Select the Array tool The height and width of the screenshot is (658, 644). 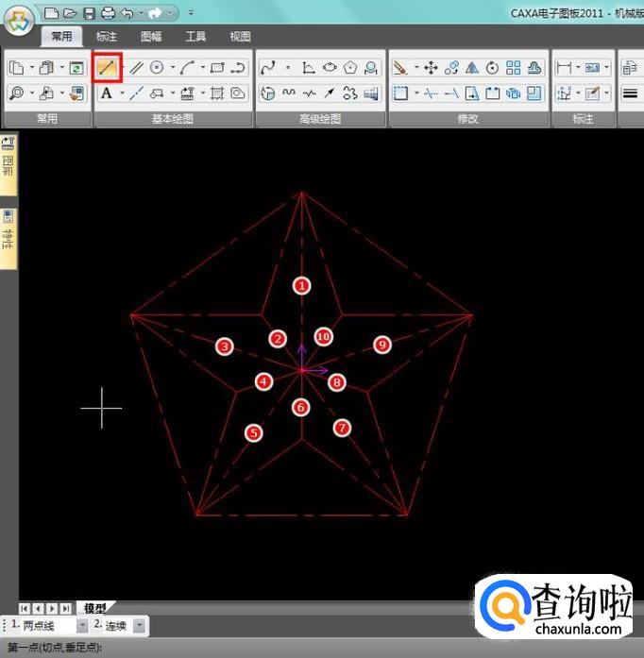coord(513,68)
